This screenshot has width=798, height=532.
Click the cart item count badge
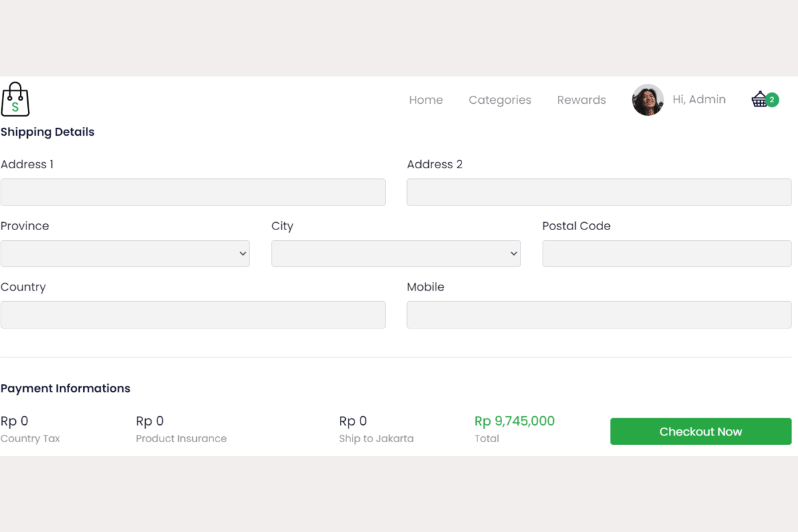point(772,100)
